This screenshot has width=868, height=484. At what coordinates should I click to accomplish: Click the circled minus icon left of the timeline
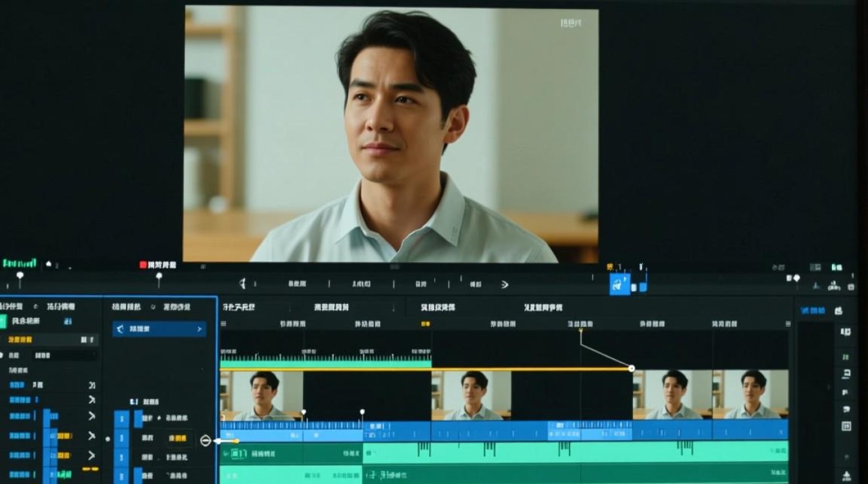[x=205, y=441]
